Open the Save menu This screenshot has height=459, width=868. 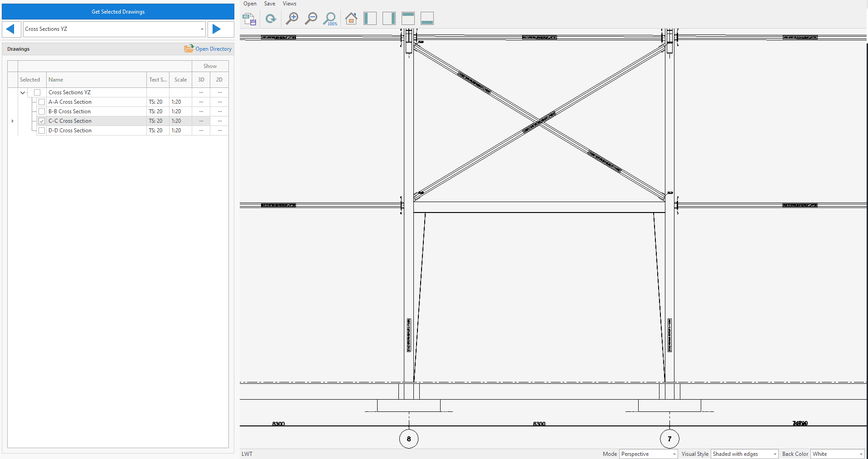point(270,4)
